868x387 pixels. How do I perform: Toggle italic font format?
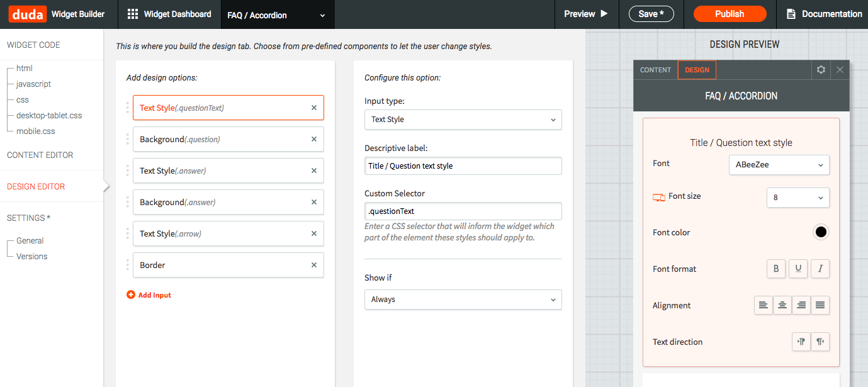click(820, 269)
